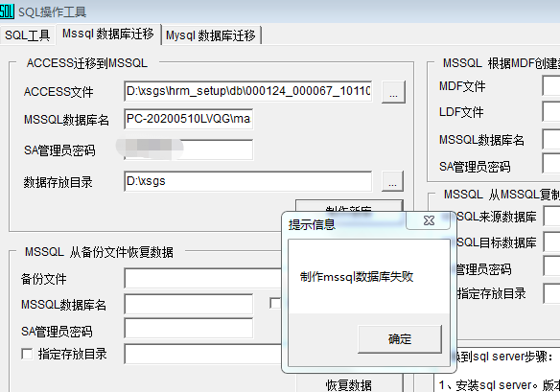Image resolution: width=560 pixels, height=392 pixels.
Task: Click the 备份文件 input field
Action: pyautogui.click(x=203, y=279)
